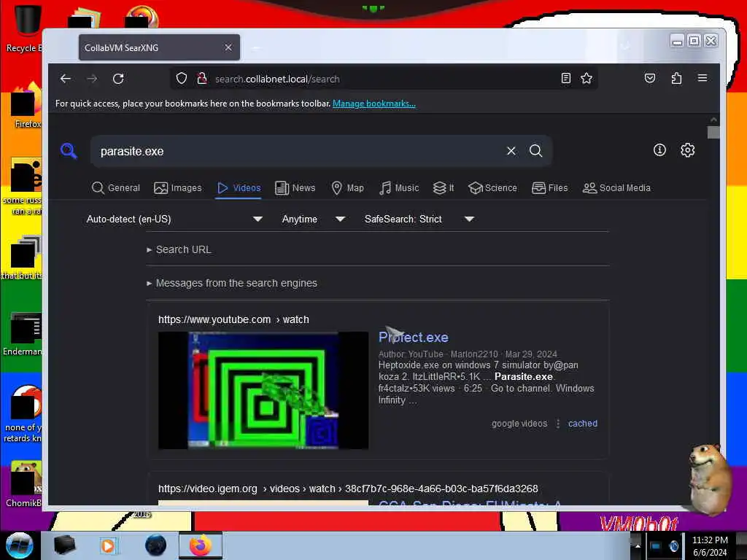The image size is (747, 560).
Task: Switch to Map search category
Action: pyautogui.click(x=347, y=188)
